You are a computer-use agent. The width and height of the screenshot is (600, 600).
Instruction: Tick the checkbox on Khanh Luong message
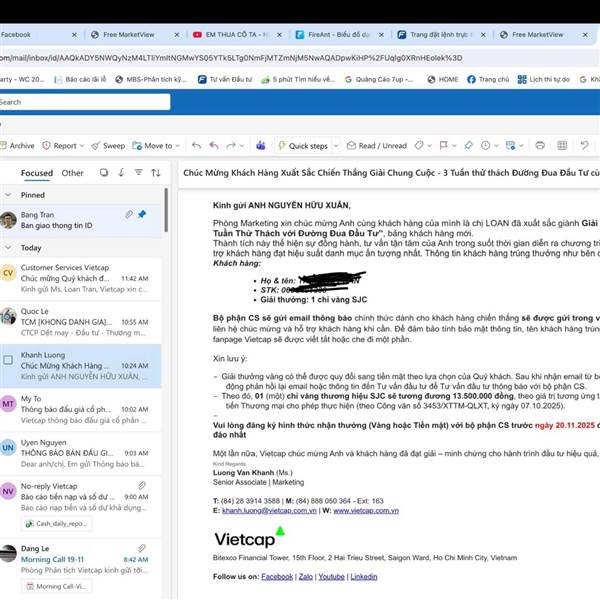click(8, 360)
